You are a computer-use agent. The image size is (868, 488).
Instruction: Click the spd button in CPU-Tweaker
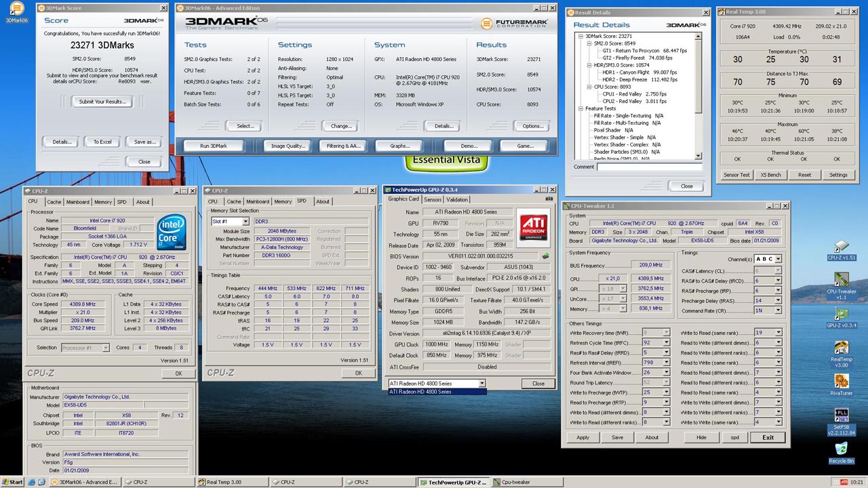pyautogui.click(x=734, y=437)
